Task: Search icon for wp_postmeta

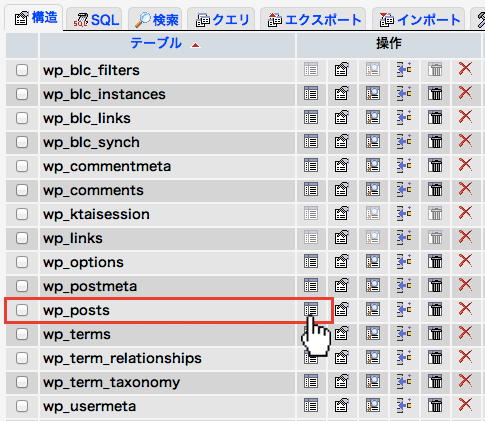Action: [373, 286]
